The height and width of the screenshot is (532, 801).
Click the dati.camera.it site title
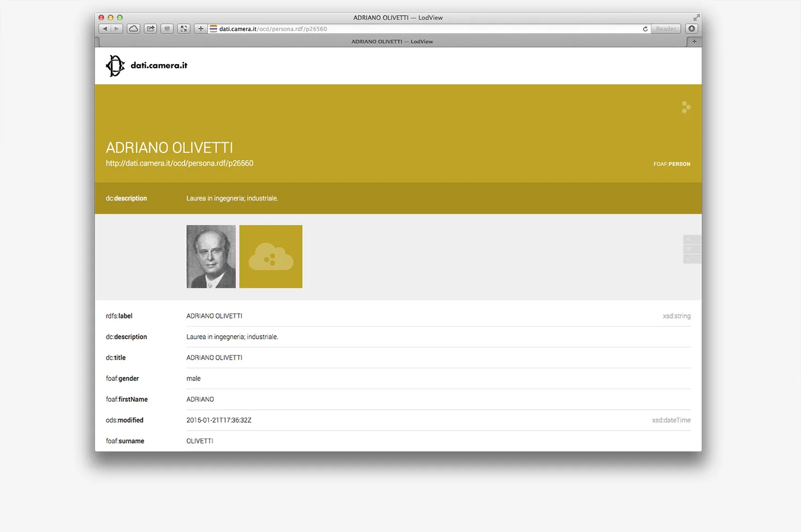point(159,66)
